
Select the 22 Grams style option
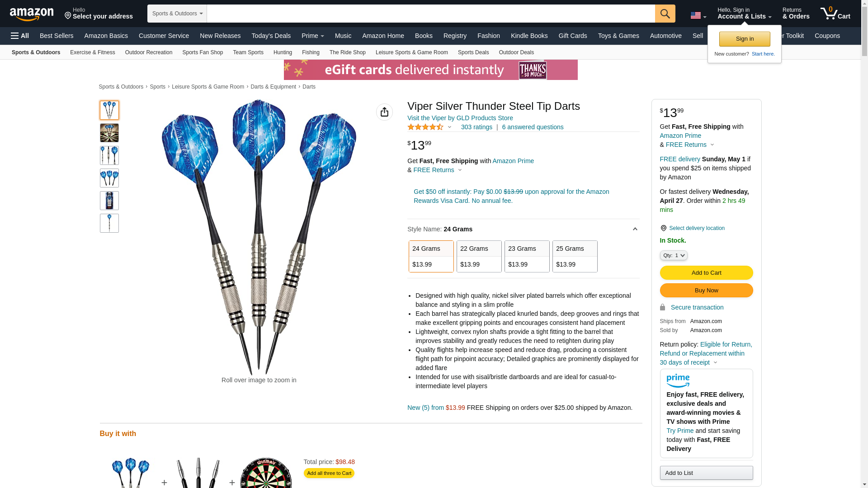click(x=479, y=256)
